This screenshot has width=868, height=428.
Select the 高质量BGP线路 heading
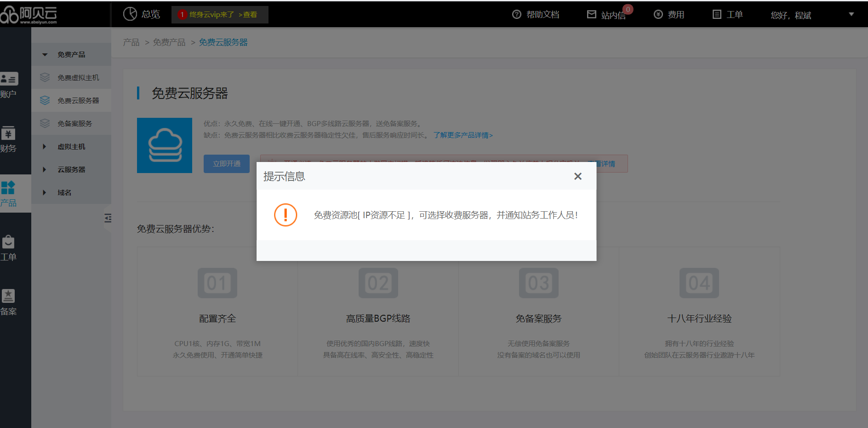(x=378, y=318)
